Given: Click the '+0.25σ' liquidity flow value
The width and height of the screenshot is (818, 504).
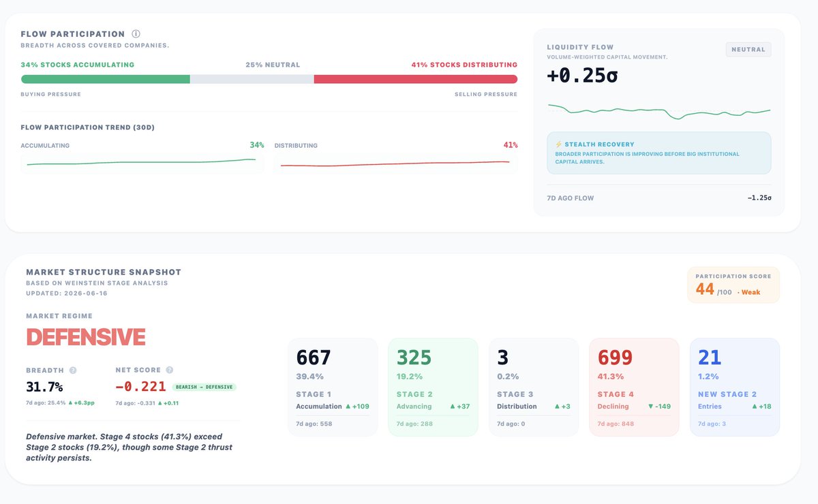Looking at the screenshot, I should [x=583, y=76].
